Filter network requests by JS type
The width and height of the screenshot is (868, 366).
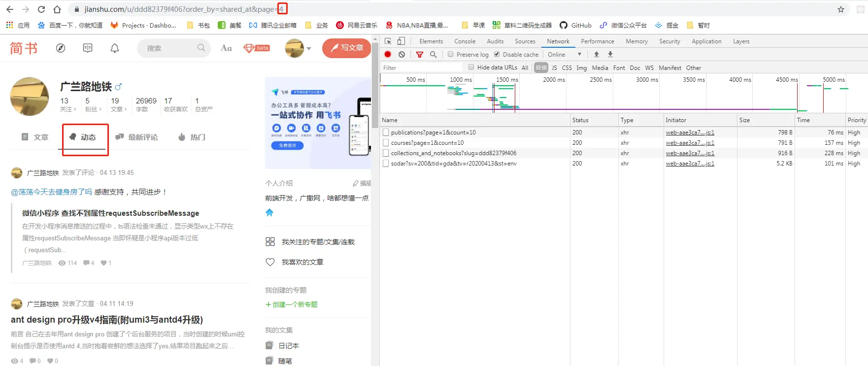pyautogui.click(x=554, y=67)
